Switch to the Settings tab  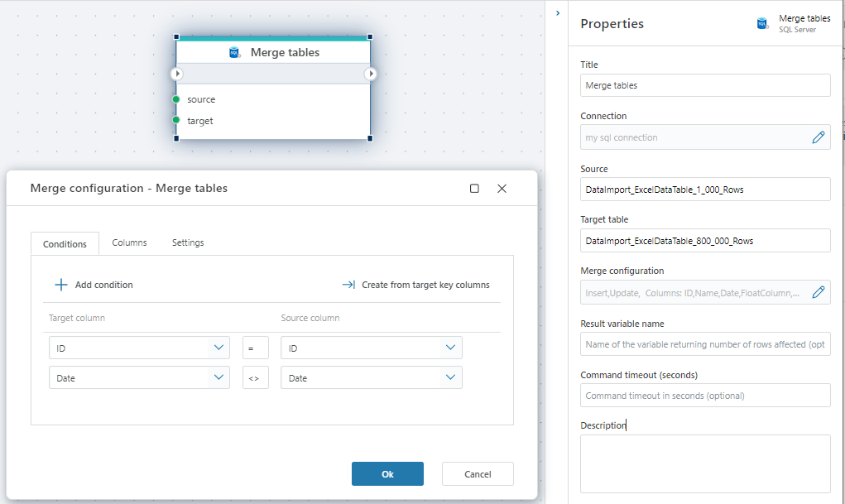tap(187, 242)
